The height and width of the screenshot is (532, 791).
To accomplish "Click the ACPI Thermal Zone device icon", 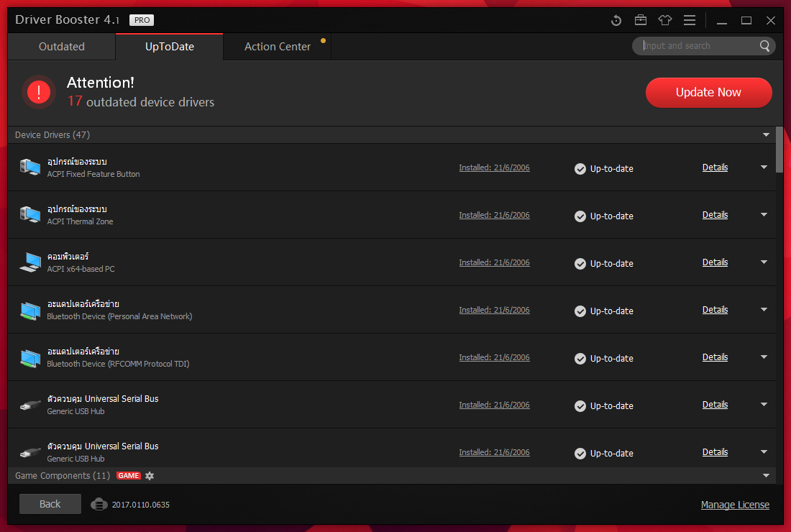I will (x=30, y=214).
